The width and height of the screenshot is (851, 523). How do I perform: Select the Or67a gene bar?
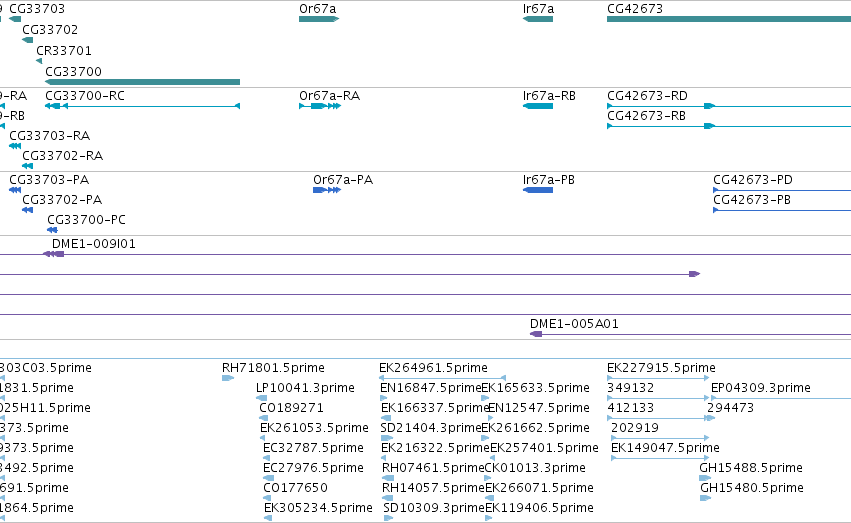(319, 19)
